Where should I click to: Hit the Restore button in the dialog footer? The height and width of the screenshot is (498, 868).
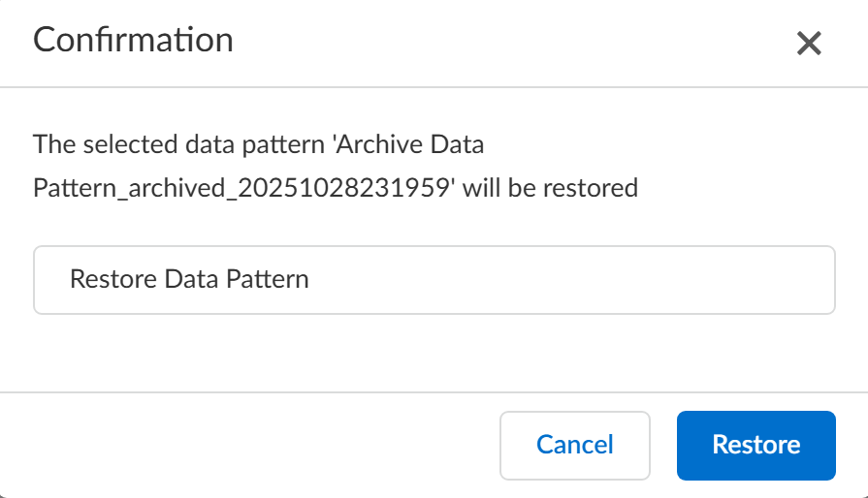click(755, 446)
